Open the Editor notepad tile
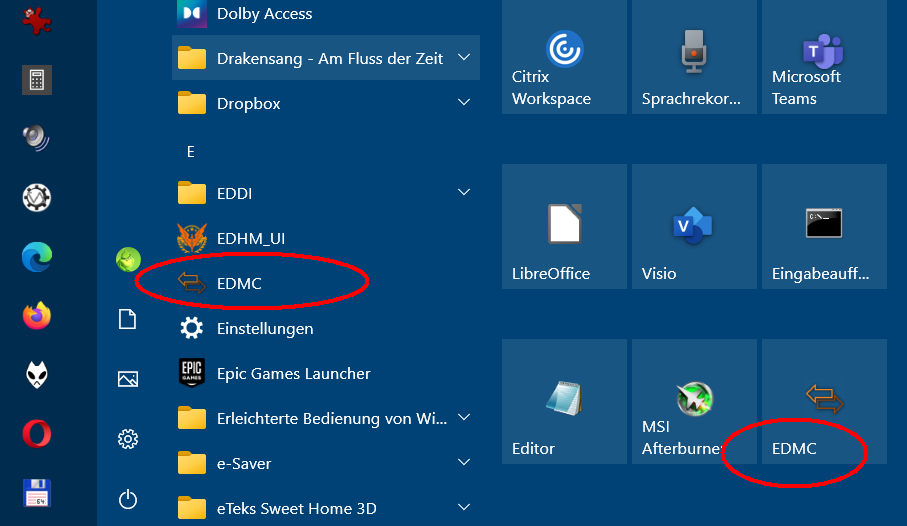This screenshot has width=907, height=526. (564, 402)
